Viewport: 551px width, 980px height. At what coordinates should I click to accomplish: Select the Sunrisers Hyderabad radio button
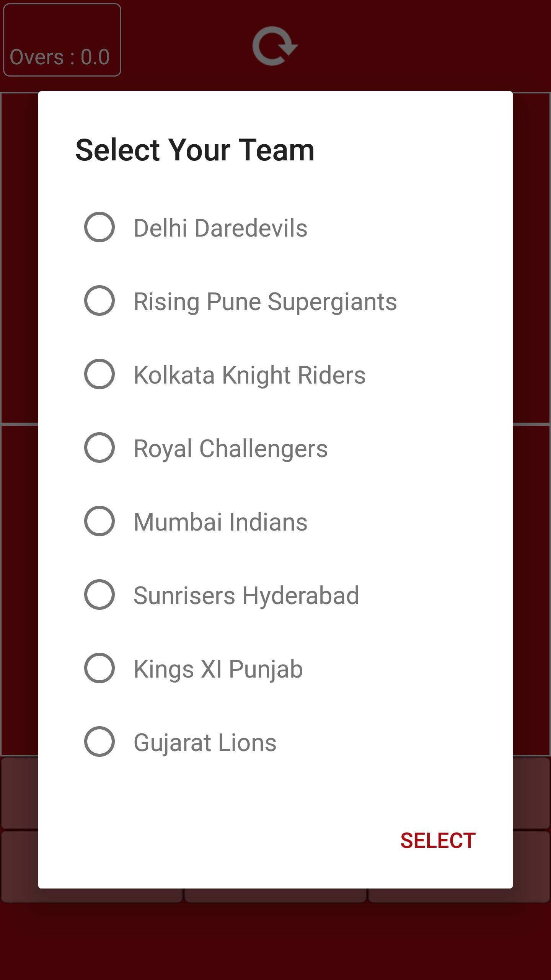[99, 595]
